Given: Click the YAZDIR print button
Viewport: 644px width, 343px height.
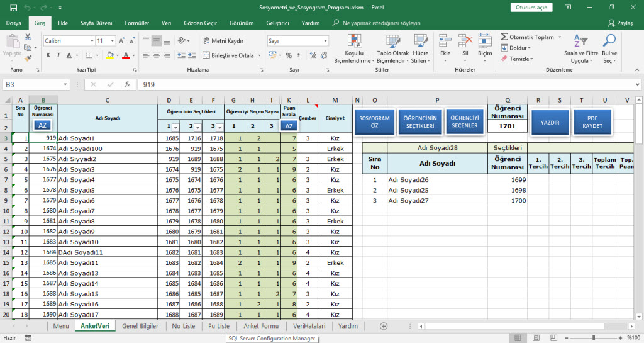Looking at the screenshot, I should tap(550, 122).
